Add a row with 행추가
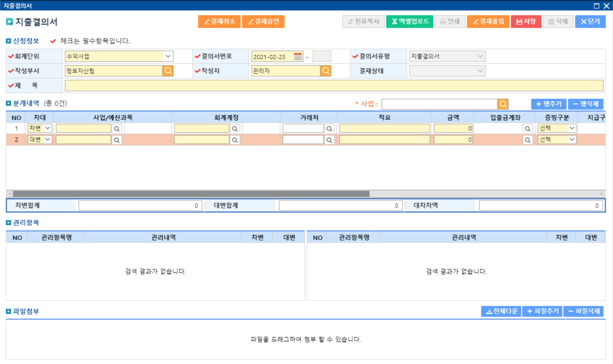Screen dimensions: 613x364 pos(549,104)
